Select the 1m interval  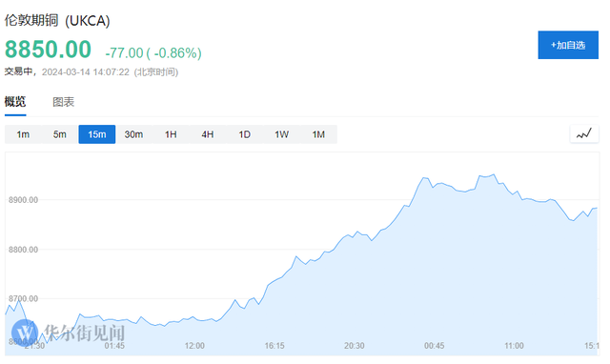coord(23,134)
